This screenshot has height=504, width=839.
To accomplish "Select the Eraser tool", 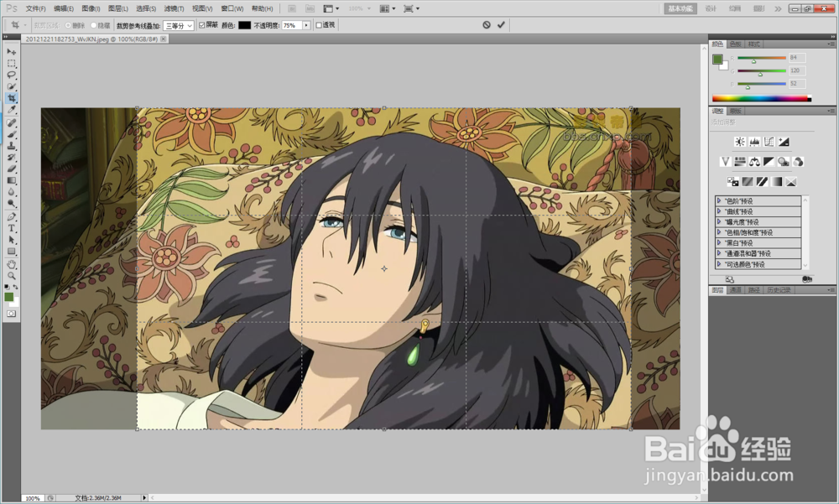I will pos(11,169).
